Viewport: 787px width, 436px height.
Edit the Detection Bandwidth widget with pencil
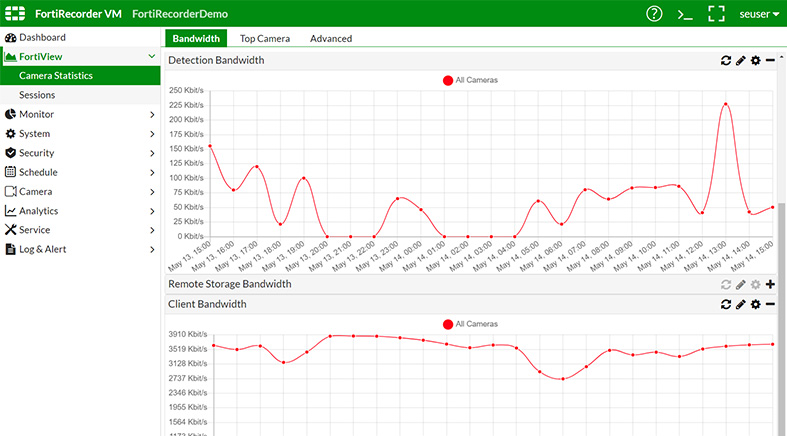(740, 61)
